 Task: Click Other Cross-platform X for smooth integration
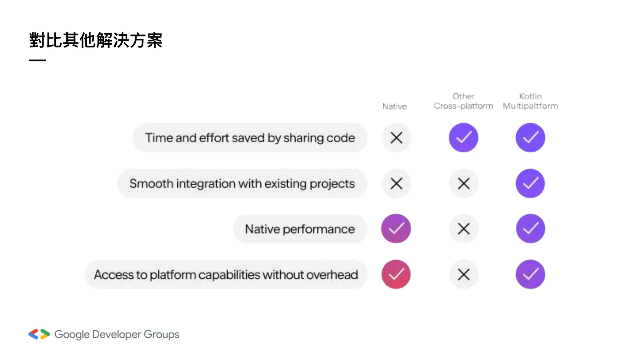[464, 184]
